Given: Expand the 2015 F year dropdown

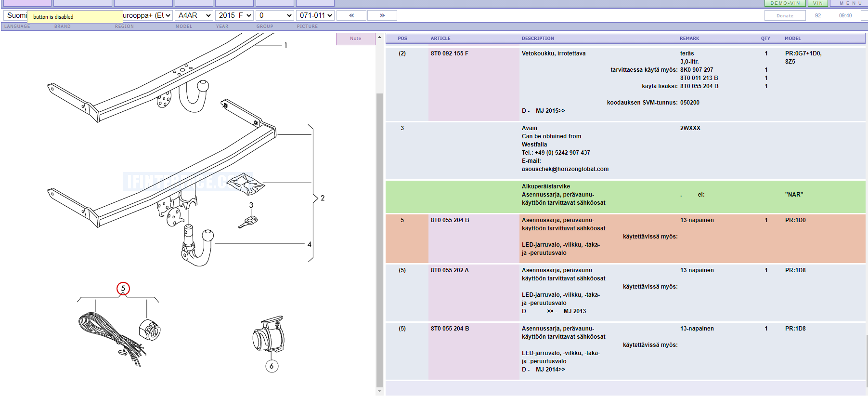Looking at the screenshot, I should (234, 15).
